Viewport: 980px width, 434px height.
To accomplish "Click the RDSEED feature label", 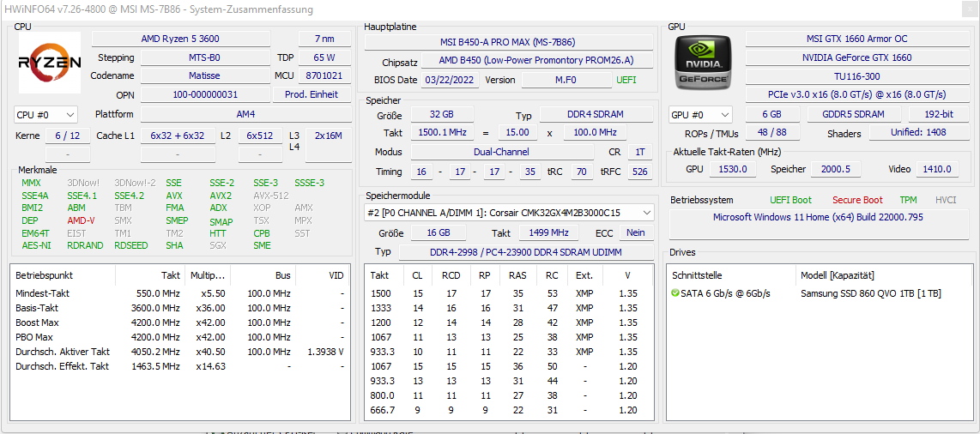I will [131, 245].
